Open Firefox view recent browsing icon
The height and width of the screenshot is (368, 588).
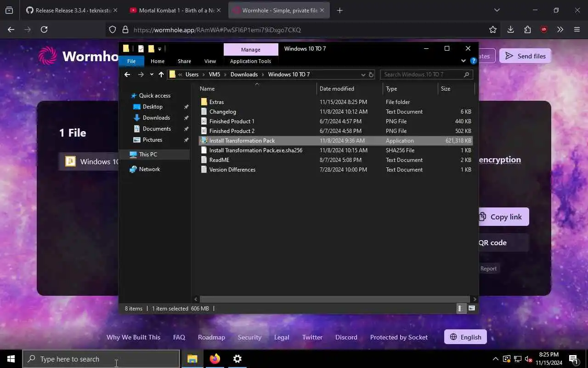(x=9, y=10)
